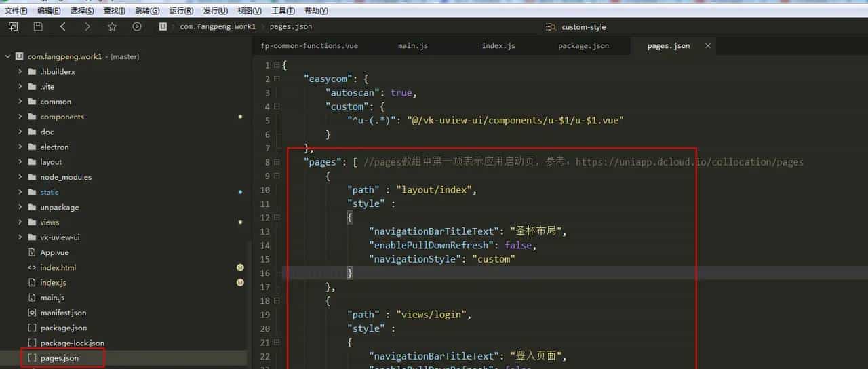Go back with the left arrow icon
Screen dimensions: 868x369
click(63, 26)
